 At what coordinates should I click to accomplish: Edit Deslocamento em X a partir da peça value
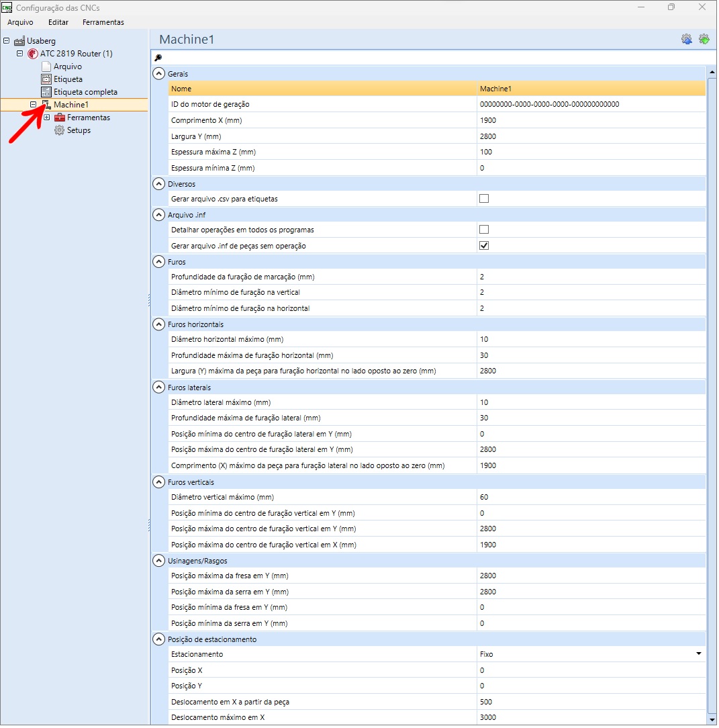coord(593,703)
